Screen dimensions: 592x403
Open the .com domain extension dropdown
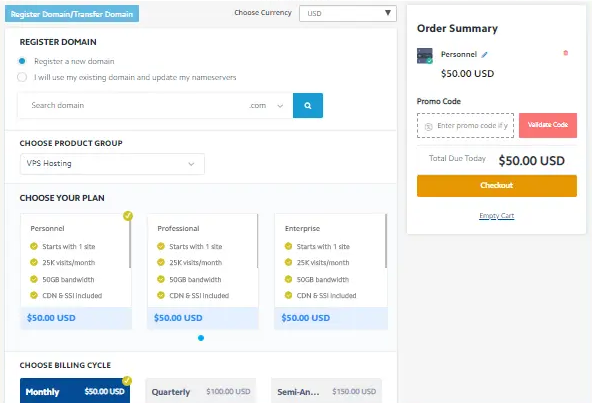click(266, 106)
